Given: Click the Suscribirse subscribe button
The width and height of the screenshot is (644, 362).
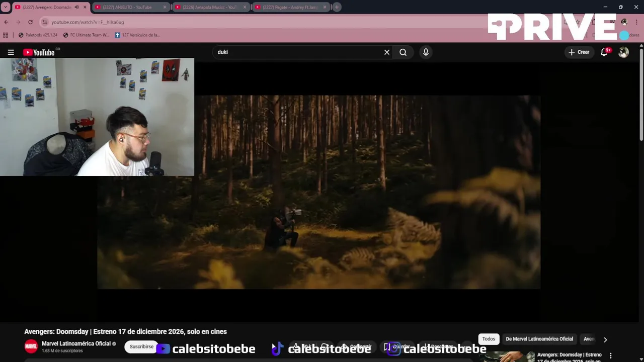Looking at the screenshot, I should pos(141,346).
